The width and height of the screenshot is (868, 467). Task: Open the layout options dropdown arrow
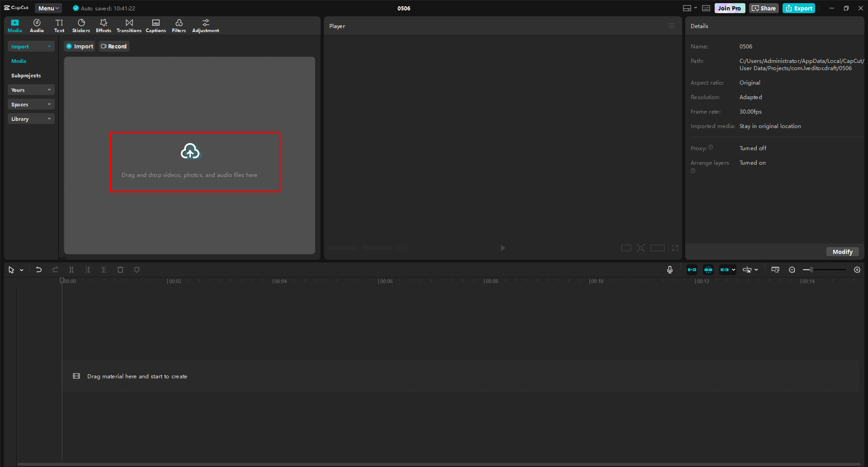click(696, 8)
